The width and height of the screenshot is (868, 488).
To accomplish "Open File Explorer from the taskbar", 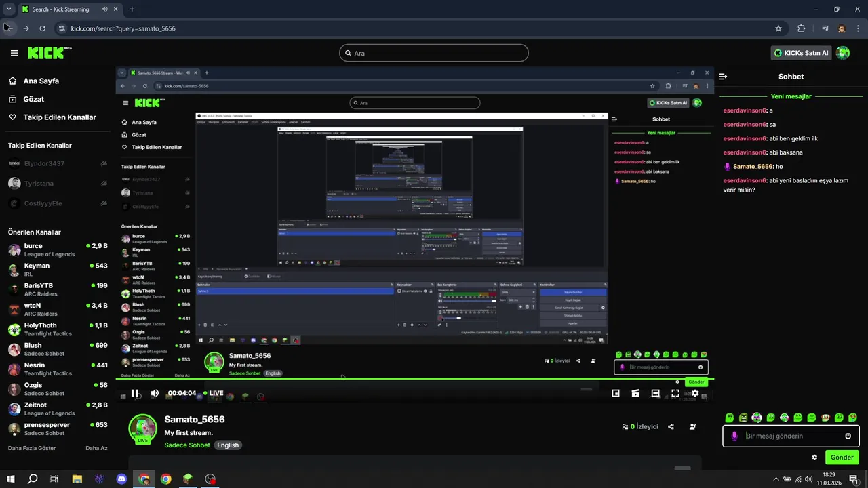I will click(x=77, y=479).
